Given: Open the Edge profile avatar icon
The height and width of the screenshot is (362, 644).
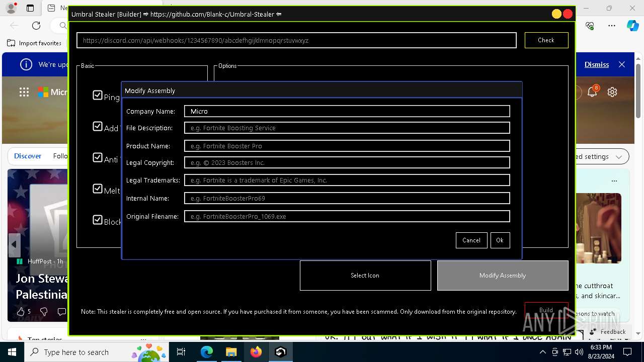Looking at the screenshot, I should (11, 8).
